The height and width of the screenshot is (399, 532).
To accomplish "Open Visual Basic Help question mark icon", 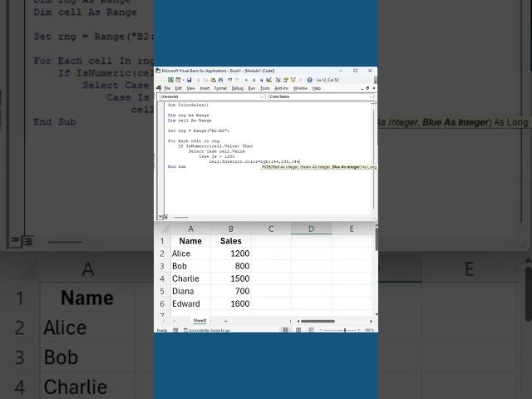I will (309, 80).
